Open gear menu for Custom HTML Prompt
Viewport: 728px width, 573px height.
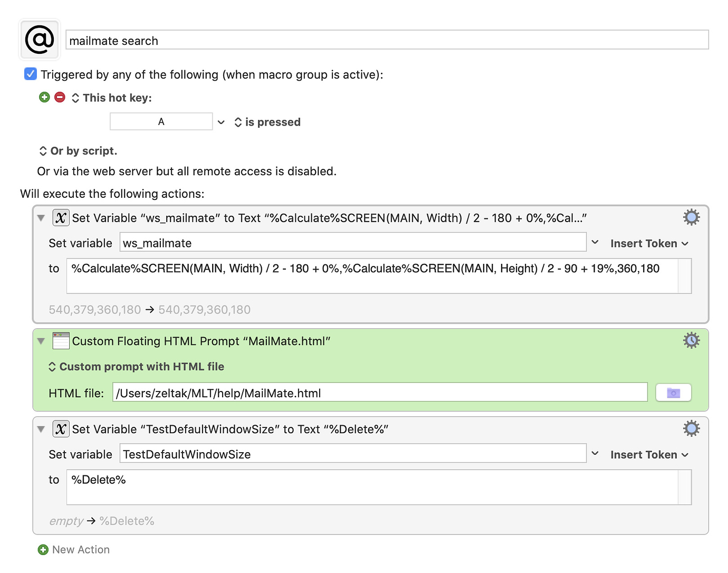tap(691, 340)
